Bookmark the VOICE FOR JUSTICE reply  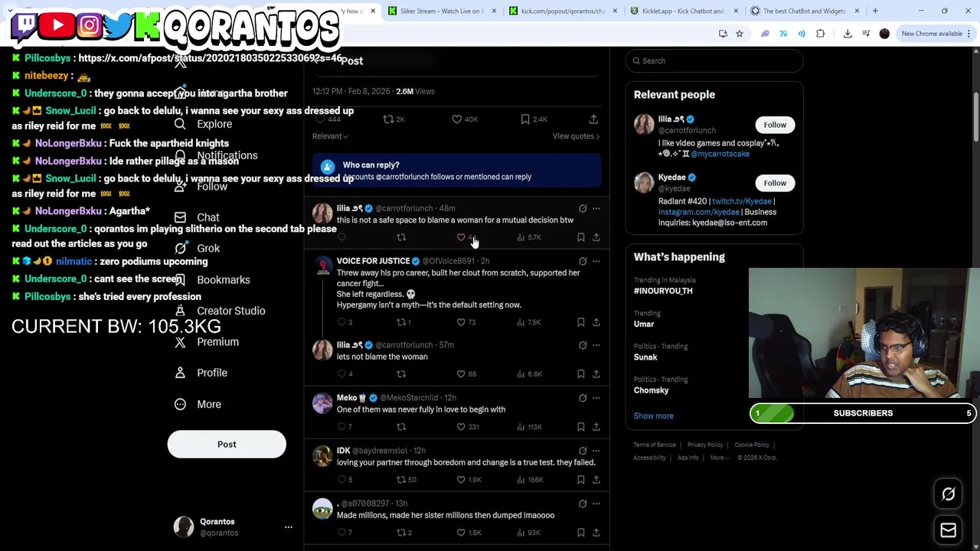tap(581, 322)
